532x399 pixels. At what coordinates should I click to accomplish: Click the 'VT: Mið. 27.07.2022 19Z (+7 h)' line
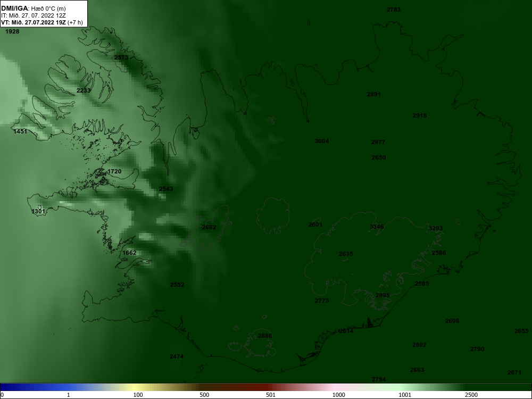point(41,22)
